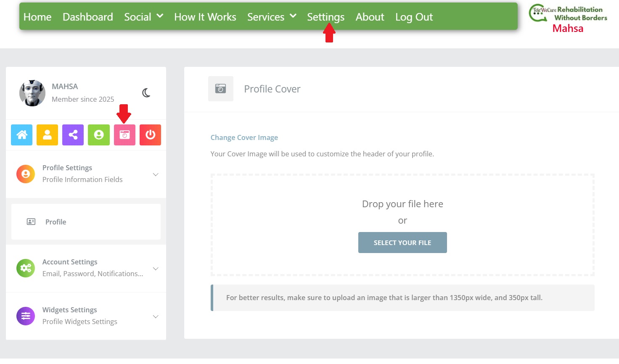The height and width of the screenshot is (364, 619).
Task: Click Log Out in the navigation
Action: point(414,17)
